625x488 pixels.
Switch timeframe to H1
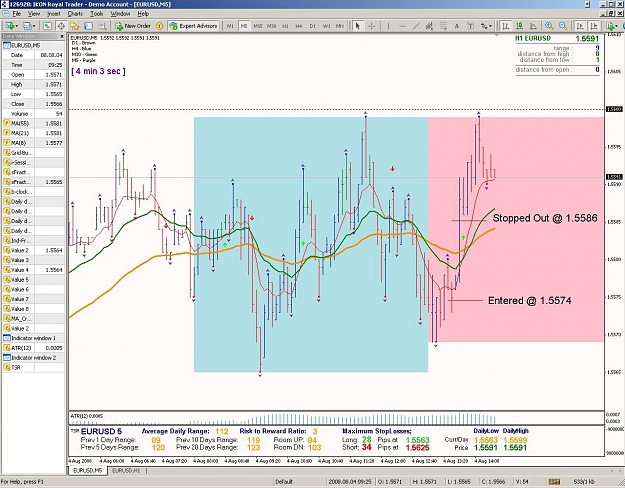pyautogui.click(x=285, y=26)
